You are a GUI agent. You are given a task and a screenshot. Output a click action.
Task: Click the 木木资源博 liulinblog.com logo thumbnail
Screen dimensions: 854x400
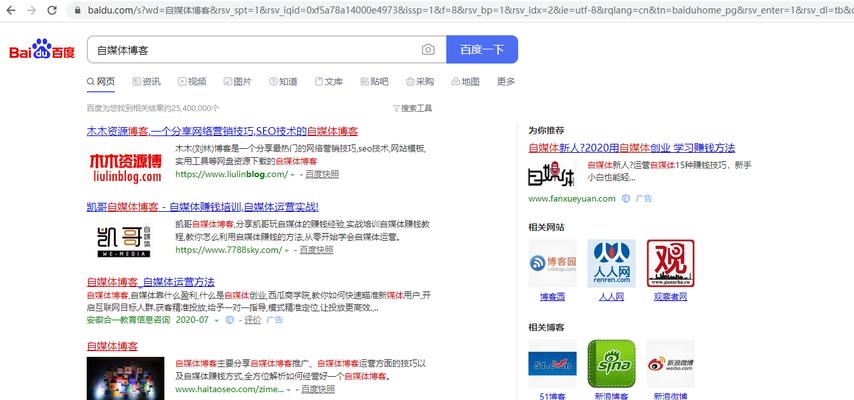[126, 168]
